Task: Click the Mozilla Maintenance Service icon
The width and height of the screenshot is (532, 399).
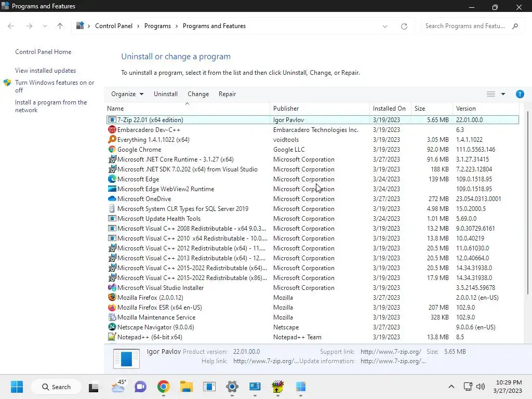Action: pos(112,317)
